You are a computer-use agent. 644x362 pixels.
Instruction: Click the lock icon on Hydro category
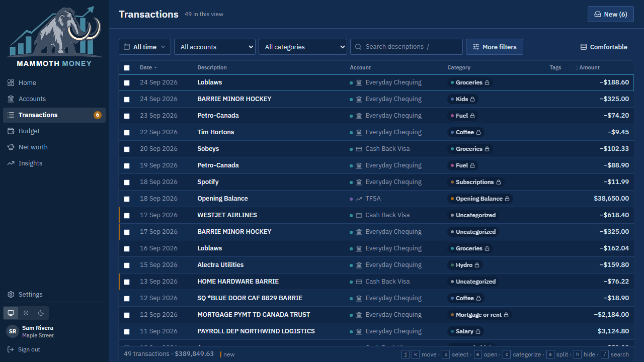tap(477, 265)
